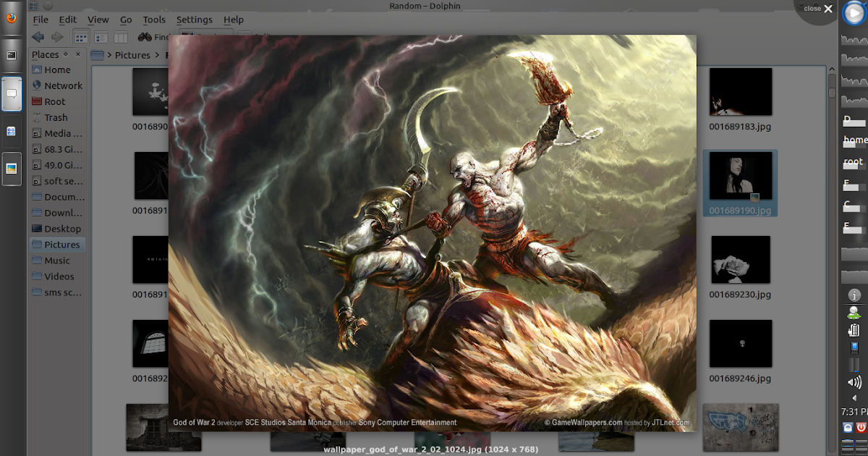
Task: Click the white window task in left panel
Action: [x=12, y=93]
